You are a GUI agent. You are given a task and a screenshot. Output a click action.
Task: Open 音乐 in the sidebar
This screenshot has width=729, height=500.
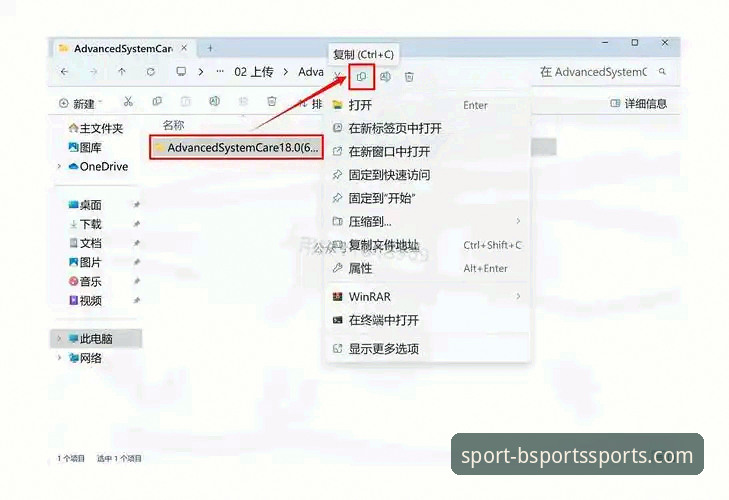click(x=85, y=281)
